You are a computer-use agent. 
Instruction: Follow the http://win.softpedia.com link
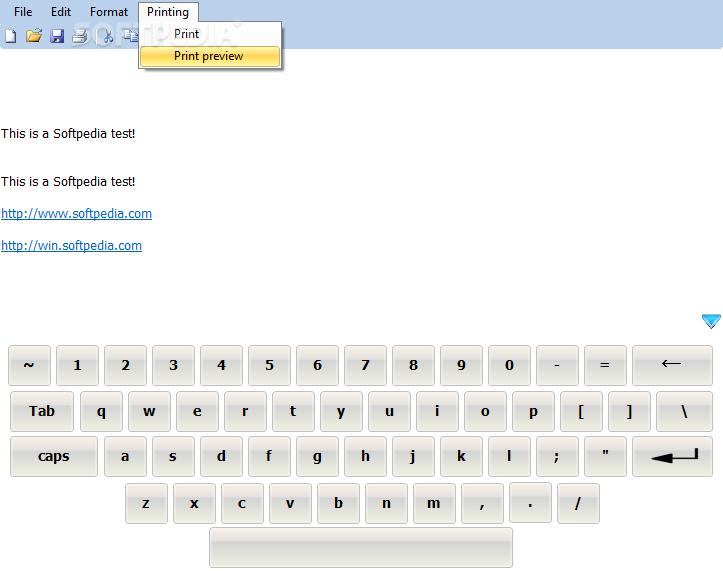(x=71, y=245)
